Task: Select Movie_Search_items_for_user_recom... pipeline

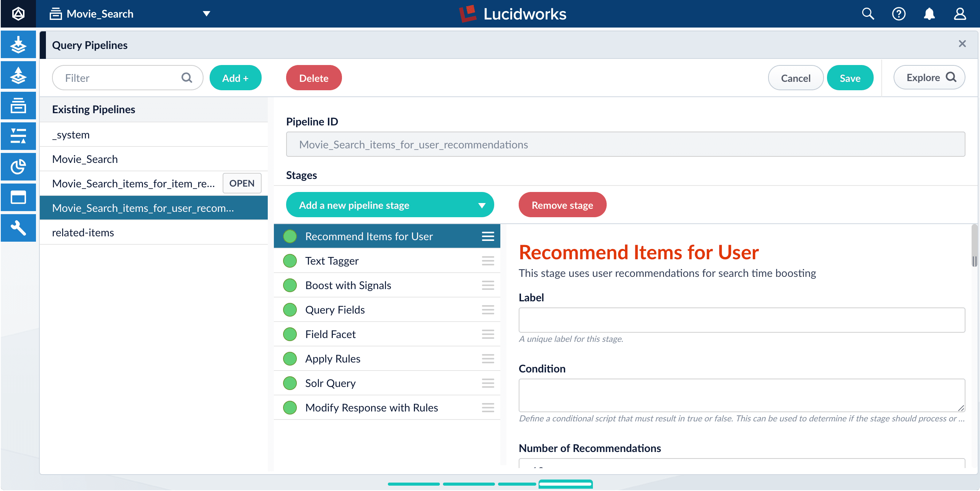Action: [154, 208]
